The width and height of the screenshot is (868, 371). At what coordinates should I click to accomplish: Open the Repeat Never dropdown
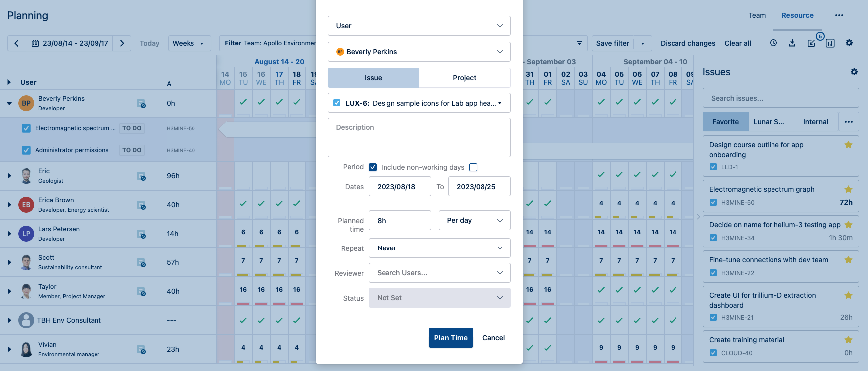[439, 248]
